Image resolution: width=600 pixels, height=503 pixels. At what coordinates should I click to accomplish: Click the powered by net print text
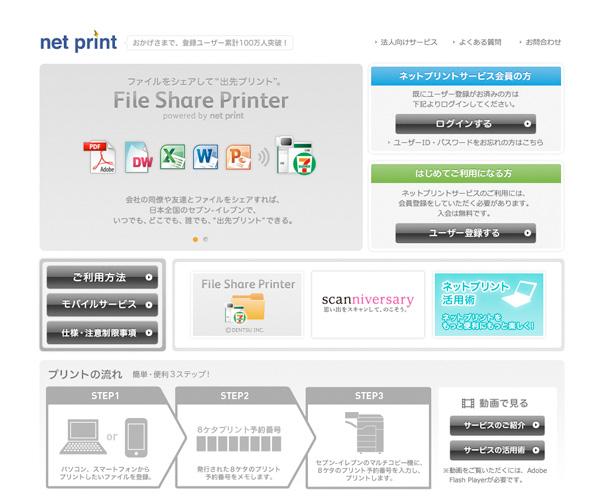click(x=203, y=116)
